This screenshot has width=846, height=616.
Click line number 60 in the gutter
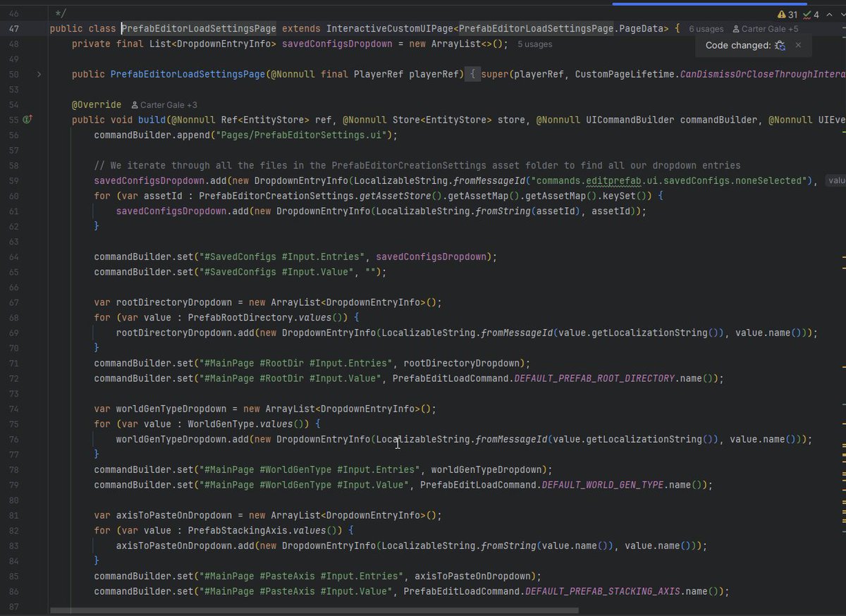pyautogui.click(x=15, y=196)
